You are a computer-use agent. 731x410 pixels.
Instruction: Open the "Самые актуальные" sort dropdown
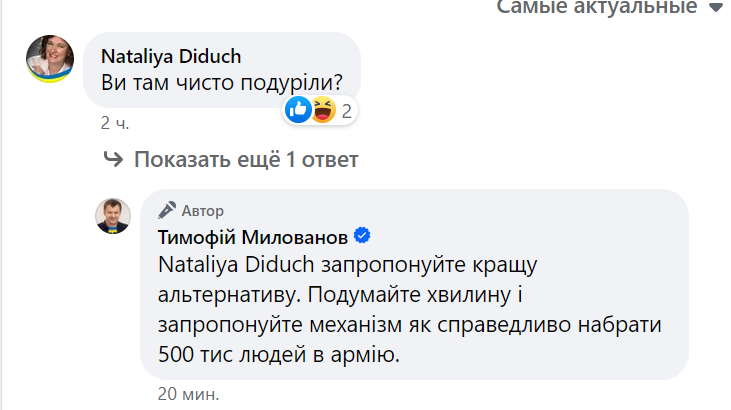coord(598,7)
